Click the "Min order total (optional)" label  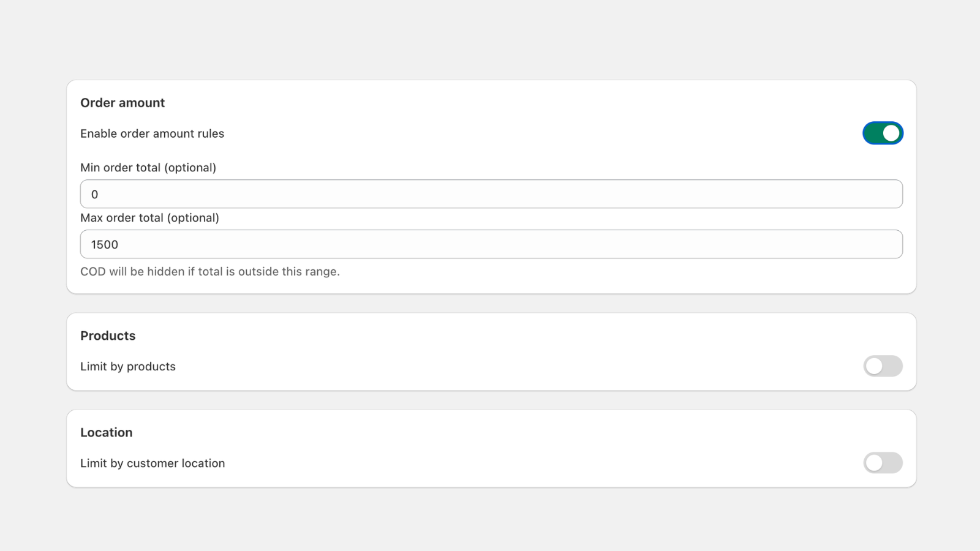(148, 168)
